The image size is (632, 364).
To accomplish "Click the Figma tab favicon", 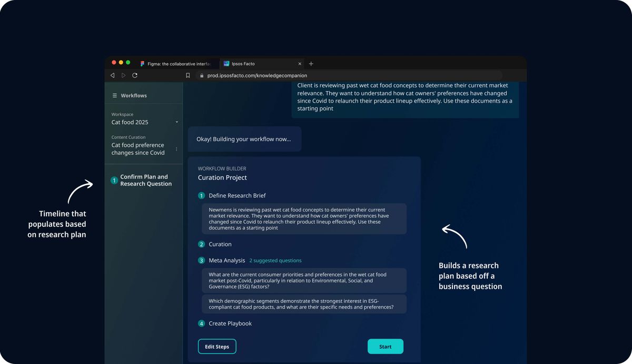I will tap(143, 64).
